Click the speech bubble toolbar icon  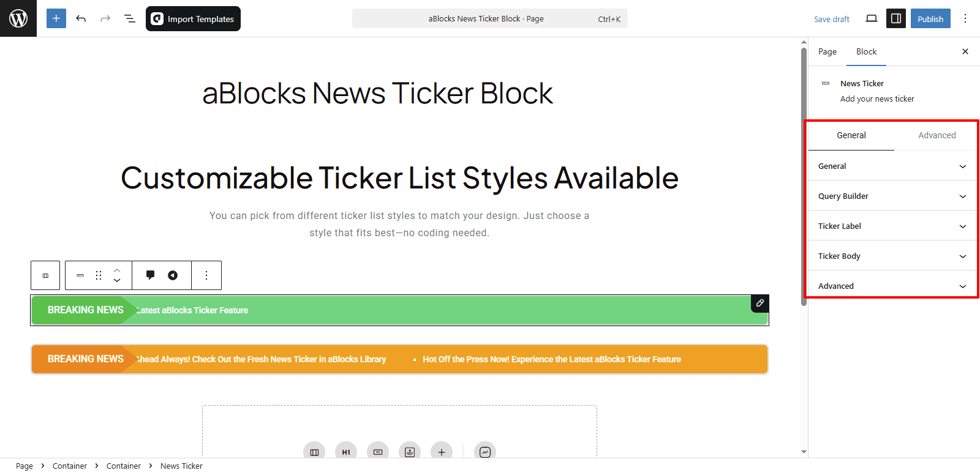coord(150,275)
